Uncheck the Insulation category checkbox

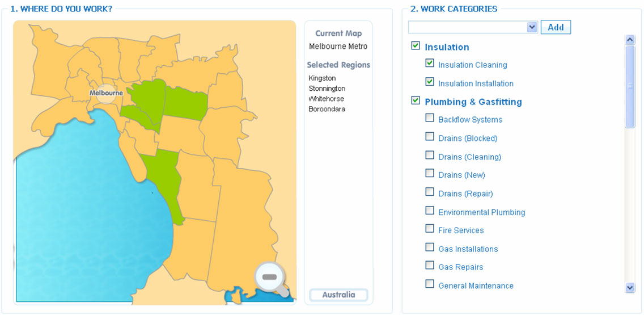point(416,45)
